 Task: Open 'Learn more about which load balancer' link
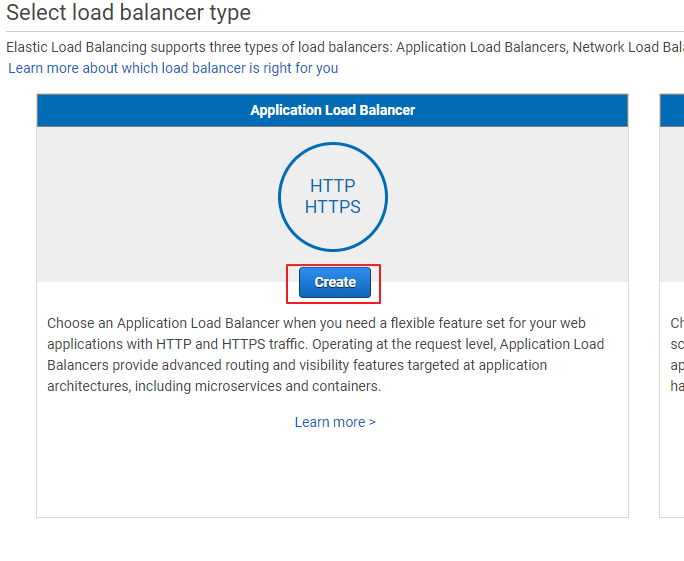tap(173, 68)
